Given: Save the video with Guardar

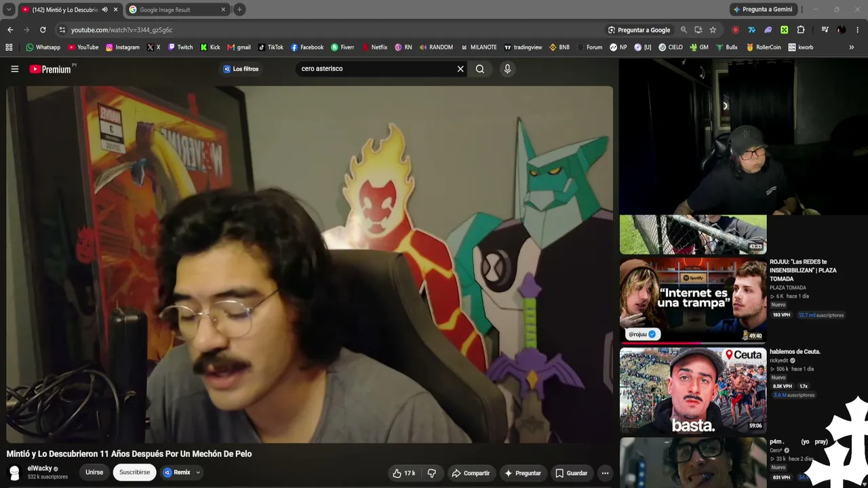Looking at the screenshot, I should (571, 473).
